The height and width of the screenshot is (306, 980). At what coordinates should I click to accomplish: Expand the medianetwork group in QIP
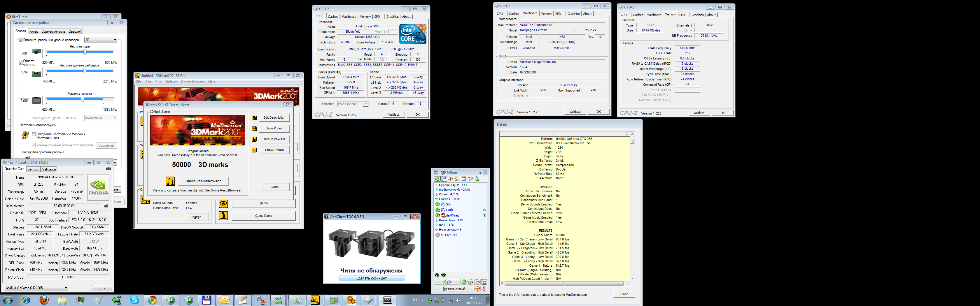[x=436, y=190]
